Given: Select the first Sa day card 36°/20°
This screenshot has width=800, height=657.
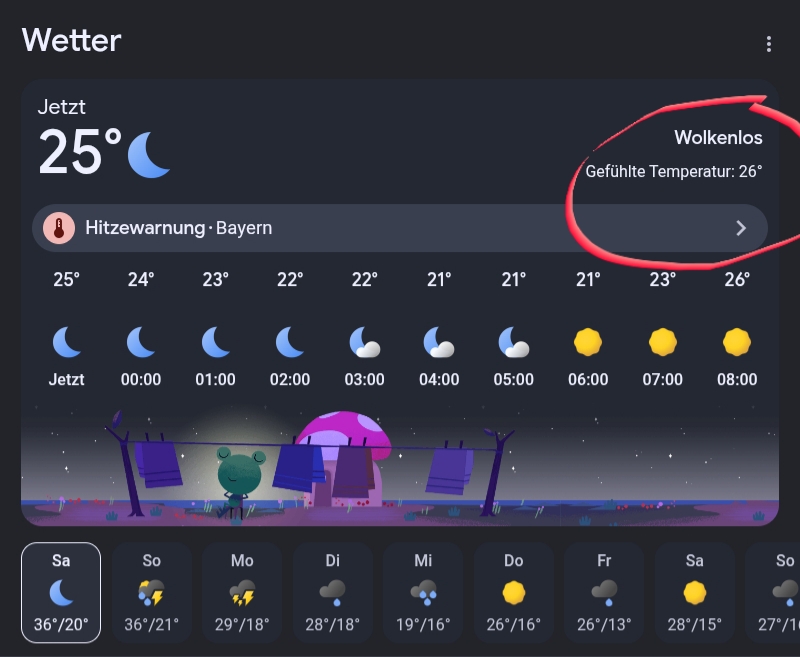Looking at the screenshot, I should [x=61, y=592].
